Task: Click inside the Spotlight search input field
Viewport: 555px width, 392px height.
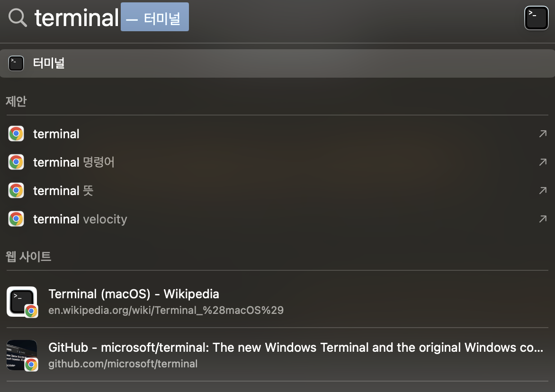Action: click(76, 17)
